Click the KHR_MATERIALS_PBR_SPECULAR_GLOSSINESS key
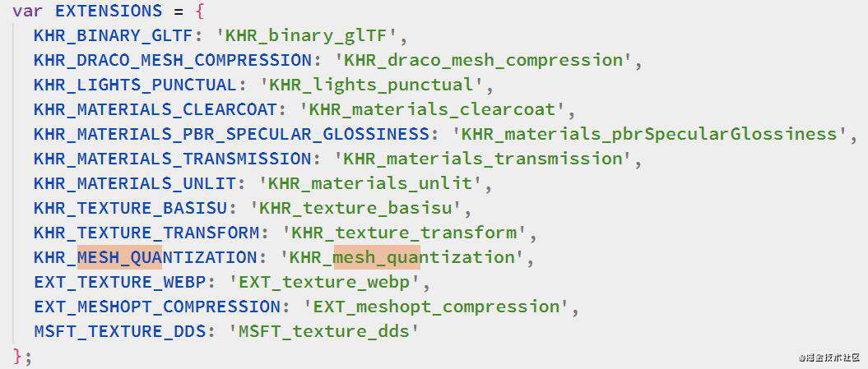 231,135
